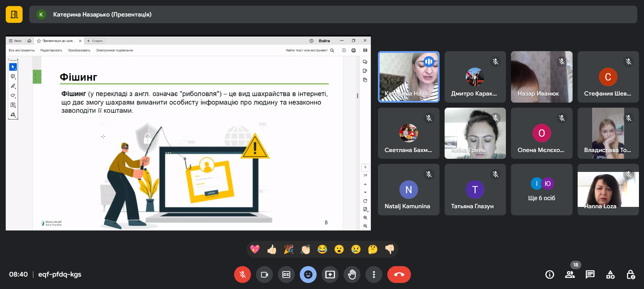The image size is (644, 289).
Task: Show the participants list
Action: (570, 275)
